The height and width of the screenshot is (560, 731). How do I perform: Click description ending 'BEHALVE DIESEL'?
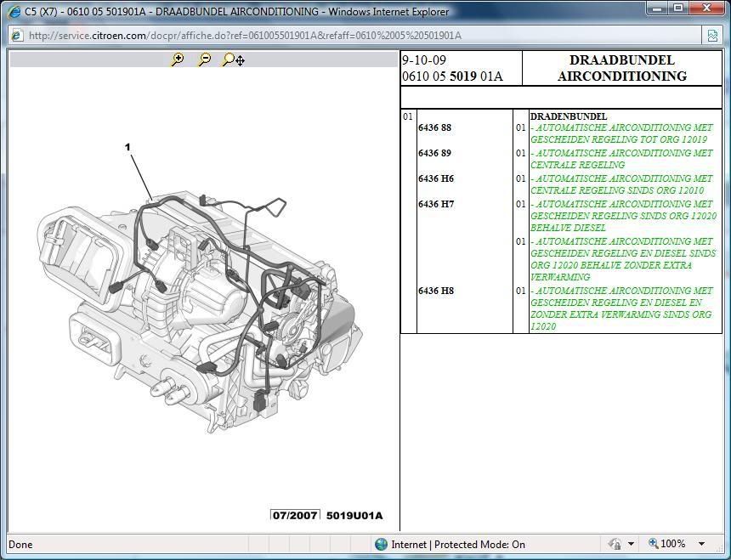point(624,216)
